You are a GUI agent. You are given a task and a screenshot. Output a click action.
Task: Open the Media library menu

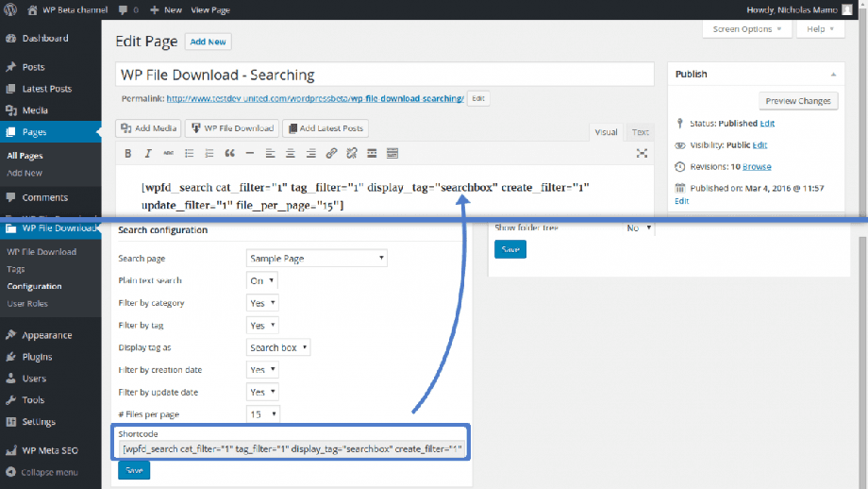35,110
